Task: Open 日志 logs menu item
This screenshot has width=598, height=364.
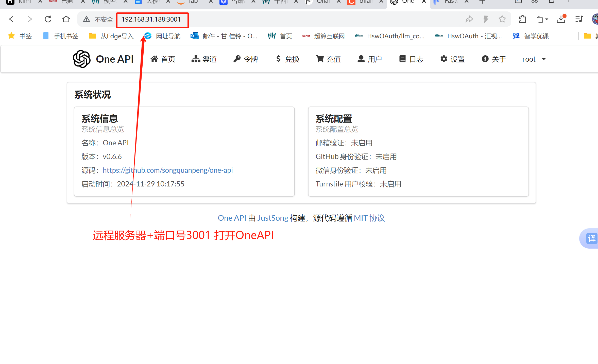Action: tap(411, 59)
